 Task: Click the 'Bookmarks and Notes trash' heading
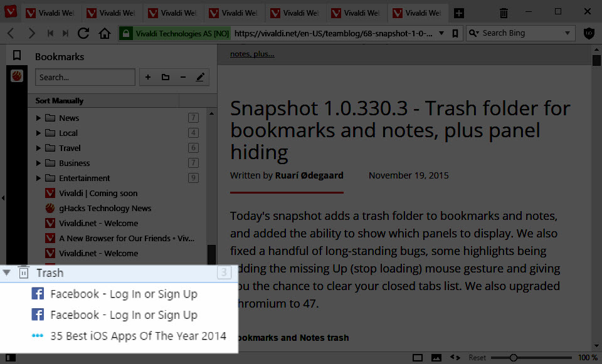(x=293, y=338)
